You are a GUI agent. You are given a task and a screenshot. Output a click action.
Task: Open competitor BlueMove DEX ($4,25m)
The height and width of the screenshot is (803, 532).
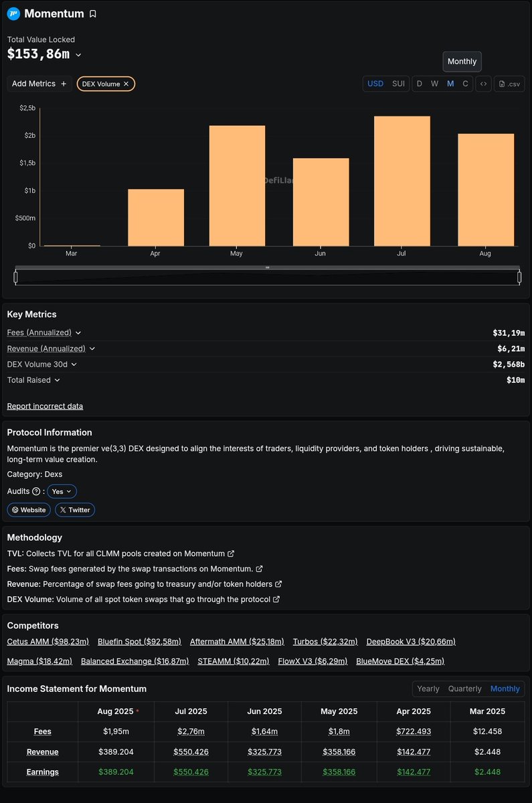400,661
